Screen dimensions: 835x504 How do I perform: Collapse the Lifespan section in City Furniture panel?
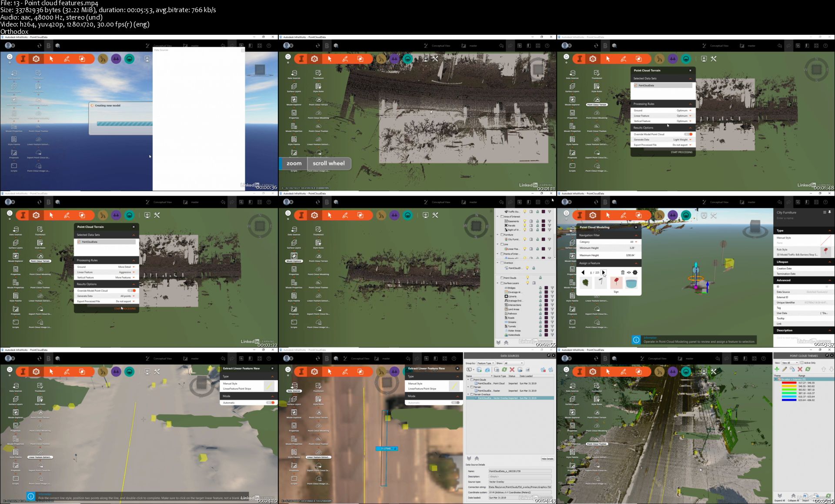(x=830, y=262)
